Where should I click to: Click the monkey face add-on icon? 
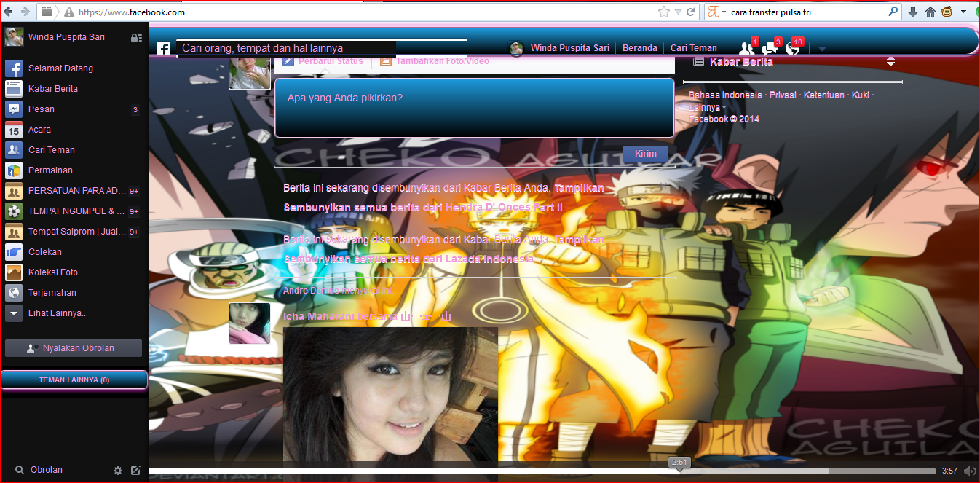(x=948, y=12)
